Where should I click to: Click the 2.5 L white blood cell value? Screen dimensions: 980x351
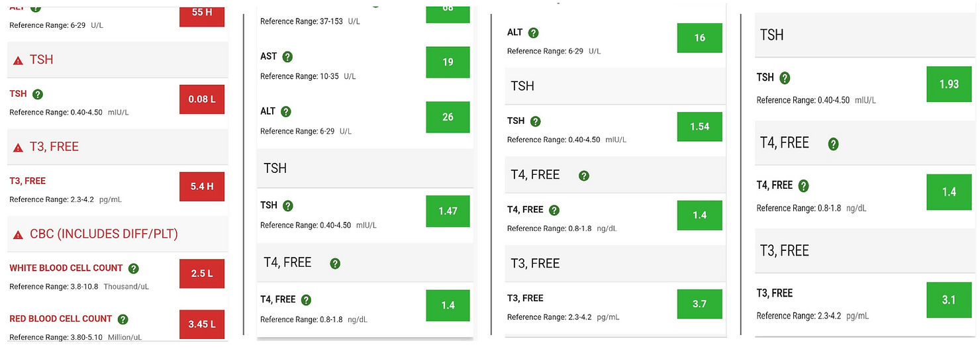pos(202,274)
